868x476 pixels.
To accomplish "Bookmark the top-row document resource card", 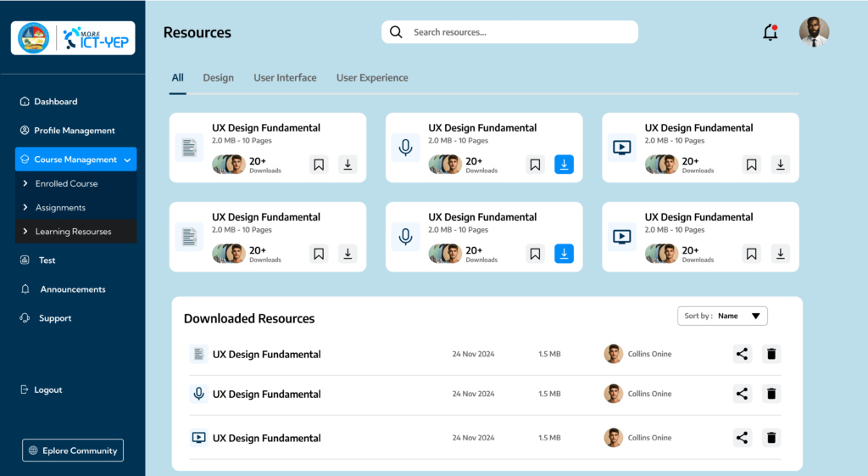I will [x=319, y=165].
